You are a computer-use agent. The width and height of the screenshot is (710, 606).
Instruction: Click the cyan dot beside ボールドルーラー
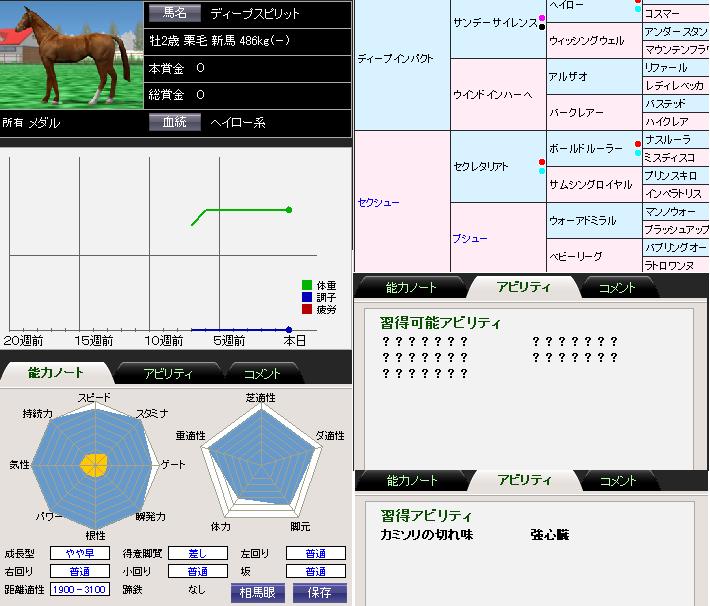638,153
